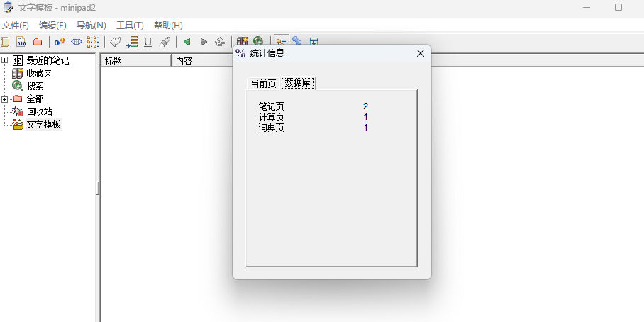Viewport: 644px width, 322px height.
Task: Click the word wrap arrow icon
Action: [x=115, y=42]
